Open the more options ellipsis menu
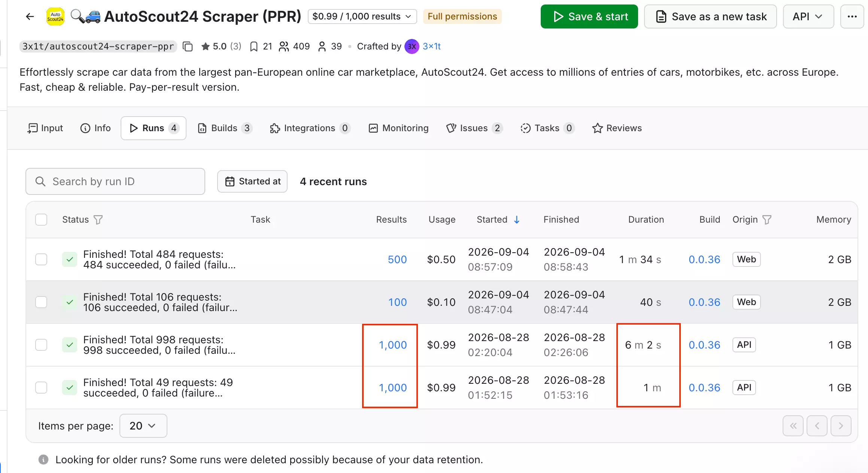The image size is (868, 473). click(852, 16)
